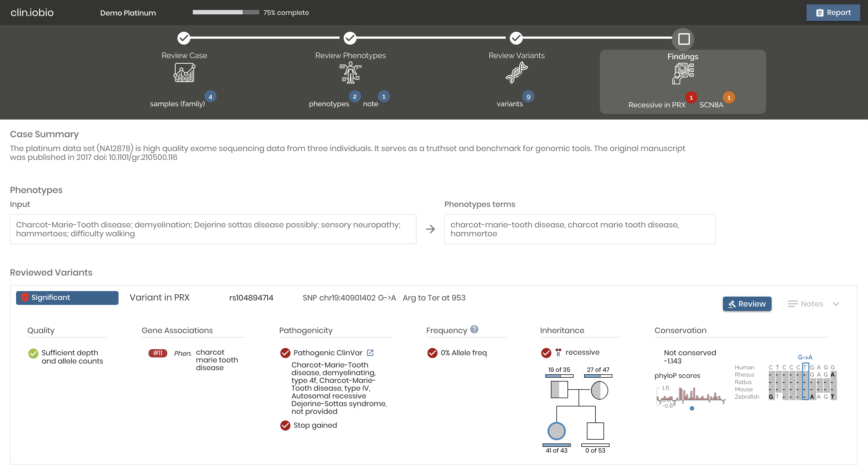Click the Review Case checkmark circle
868x472 pixels.
184,38
